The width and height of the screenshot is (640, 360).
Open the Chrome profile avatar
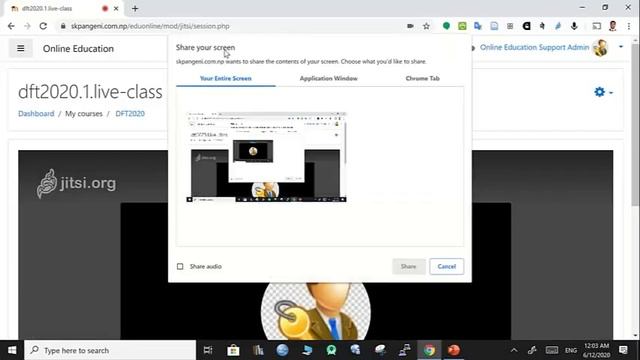coord(612,26)
